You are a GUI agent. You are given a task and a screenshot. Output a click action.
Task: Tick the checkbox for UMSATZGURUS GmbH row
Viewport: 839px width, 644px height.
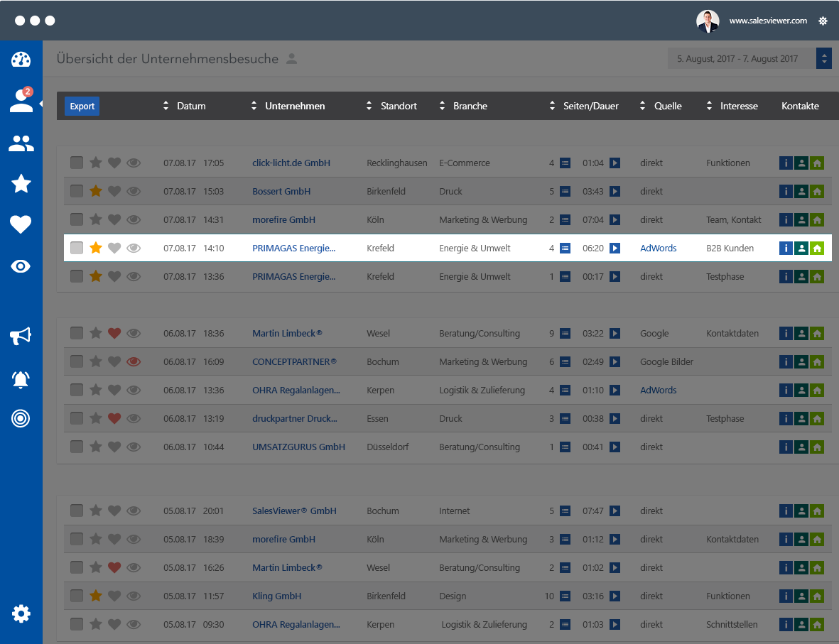(x=77, y=447)
